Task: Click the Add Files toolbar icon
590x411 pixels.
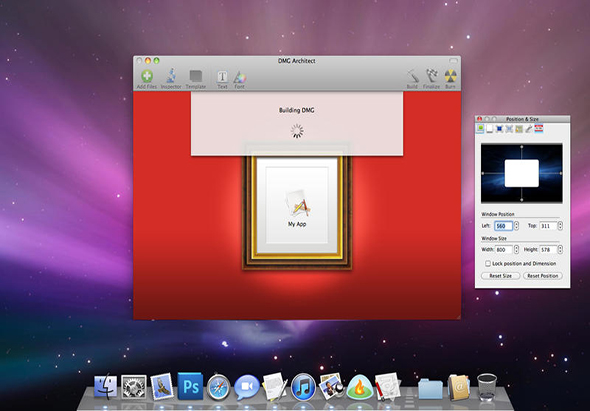Action: coord(147,76)
